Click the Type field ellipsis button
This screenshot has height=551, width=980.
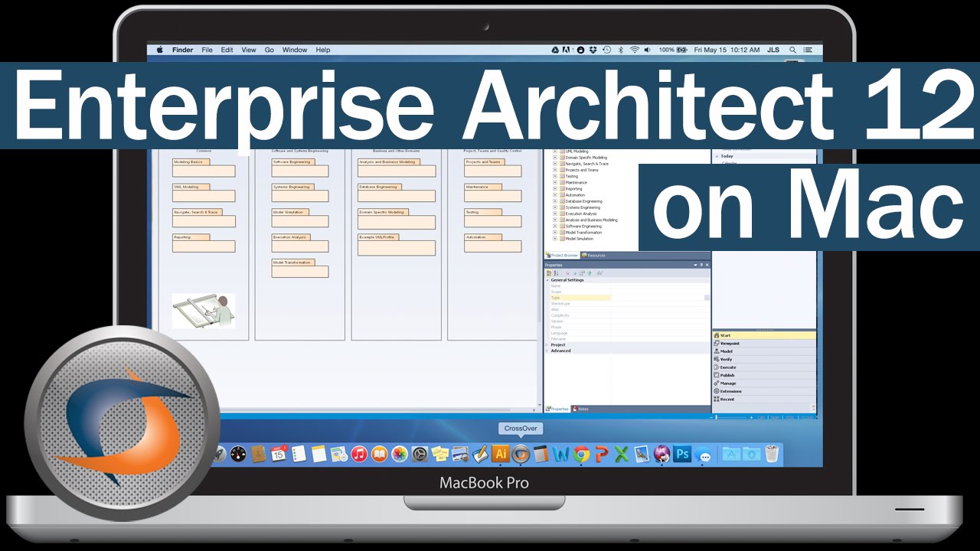(x=707, y=298)
